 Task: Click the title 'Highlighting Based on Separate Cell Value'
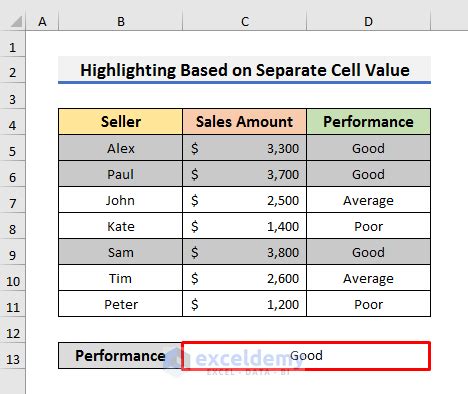tap(245, 70)
